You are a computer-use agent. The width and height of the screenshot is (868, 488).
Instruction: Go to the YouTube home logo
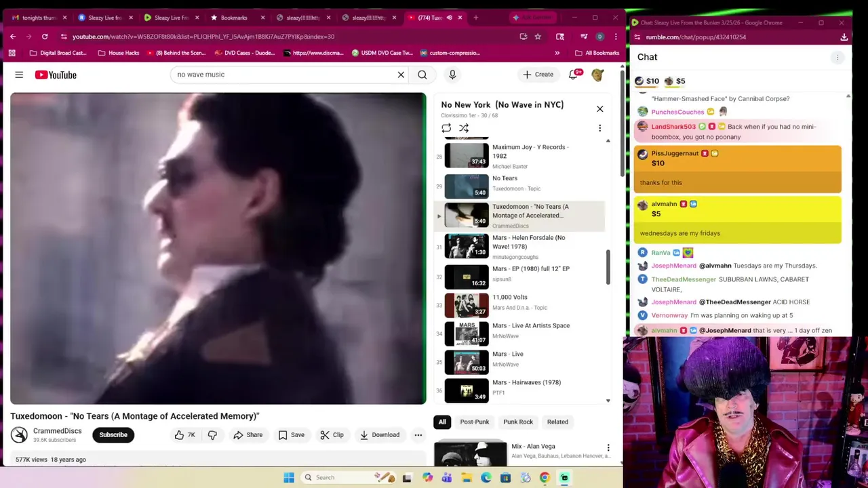[x=56, y=75]
